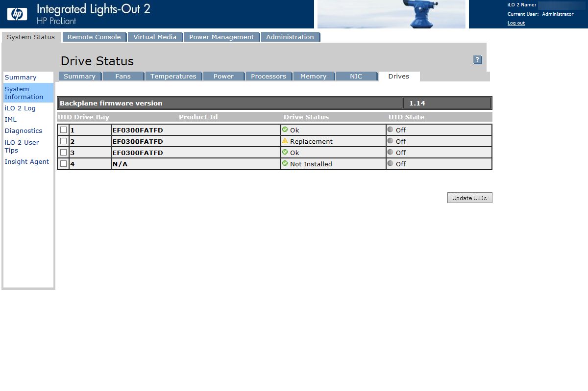Image resolution: width=588 pixels, height=391 pixels.
Task: Select the Fans sub-tab
Action: [x=123, y=76]
